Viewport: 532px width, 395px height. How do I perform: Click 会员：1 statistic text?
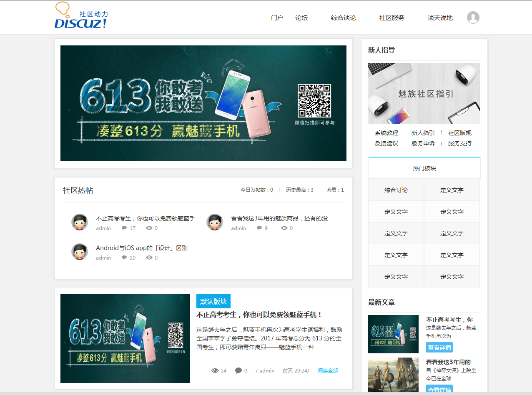pos(335,190)
